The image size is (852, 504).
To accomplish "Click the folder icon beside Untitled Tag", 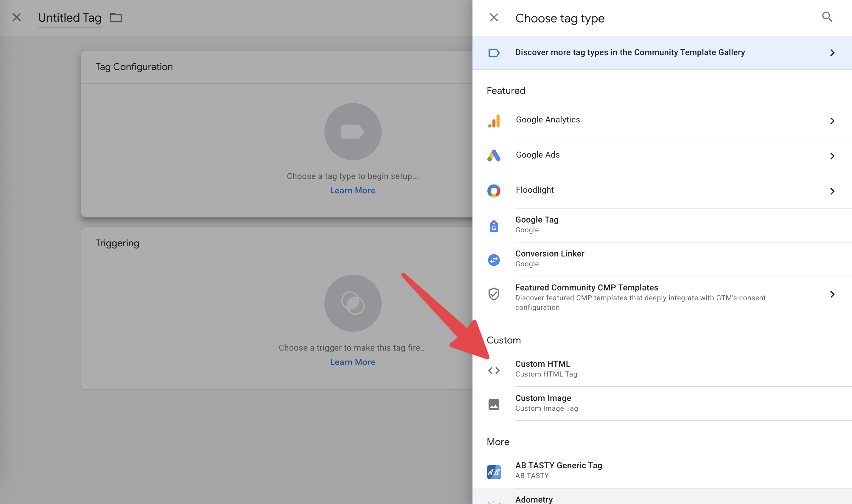I will pyautogui.click(x=116, y=18).
